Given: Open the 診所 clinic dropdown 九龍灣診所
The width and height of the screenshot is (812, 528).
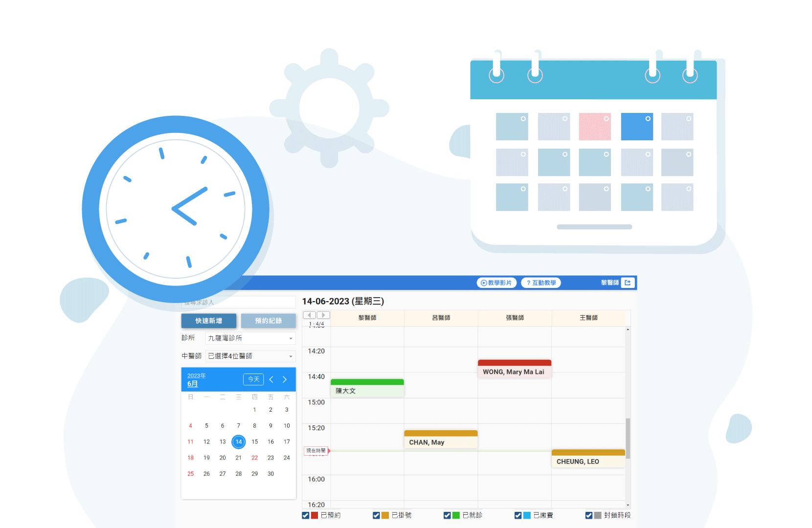Looking at the screenshot, I should coord(250,338).
